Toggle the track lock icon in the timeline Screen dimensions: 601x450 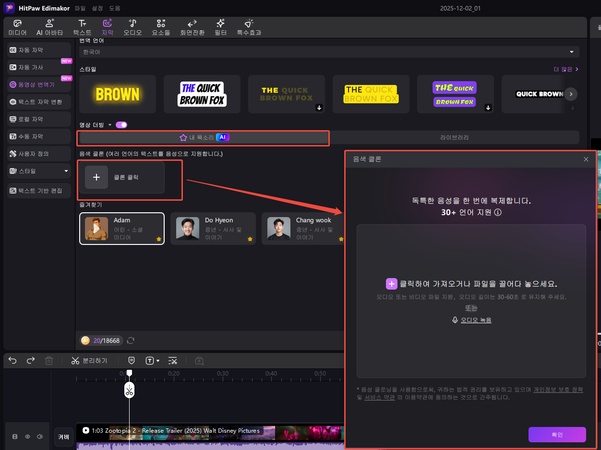tap(15, 436)
